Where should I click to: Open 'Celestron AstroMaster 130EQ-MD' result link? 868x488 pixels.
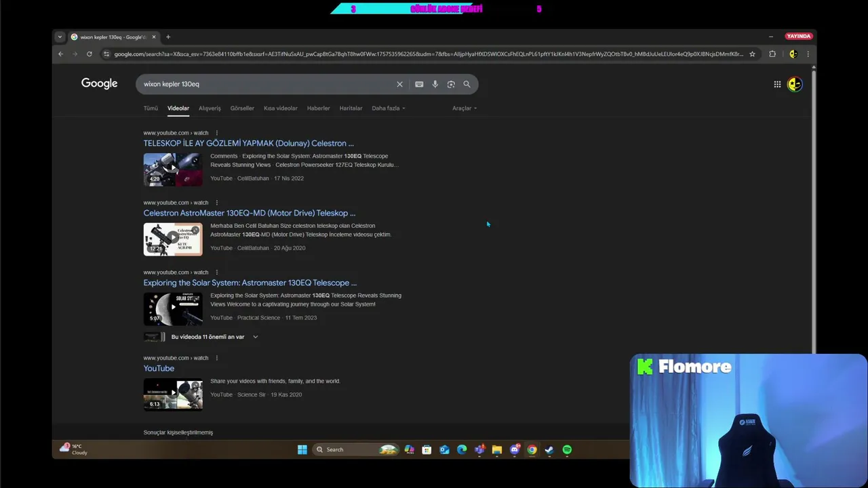249,213
